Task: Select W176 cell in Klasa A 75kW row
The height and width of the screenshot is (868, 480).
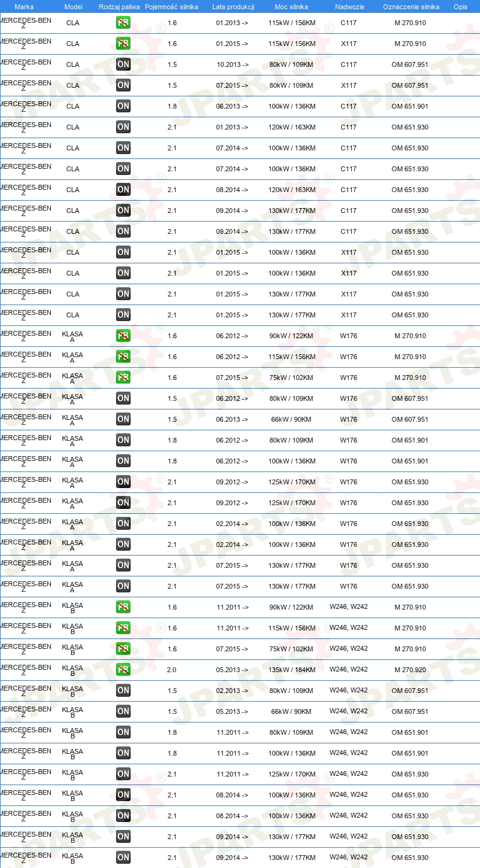Action: pos(349,378)
